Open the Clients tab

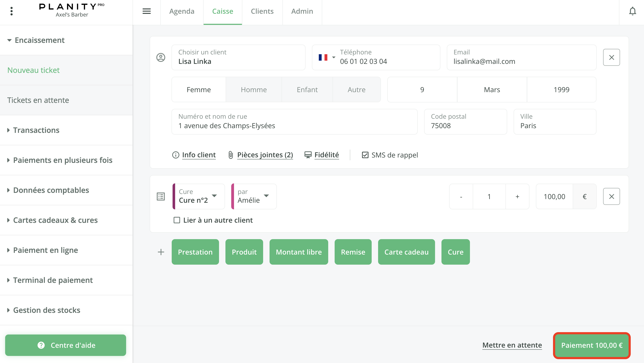point(262,11)
